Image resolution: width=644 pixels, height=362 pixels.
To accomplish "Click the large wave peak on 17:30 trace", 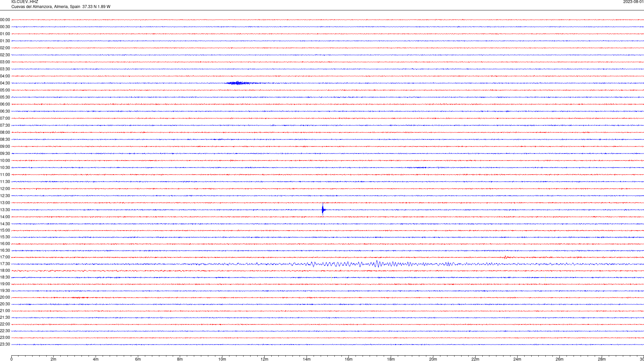I will tap(377, 263).
